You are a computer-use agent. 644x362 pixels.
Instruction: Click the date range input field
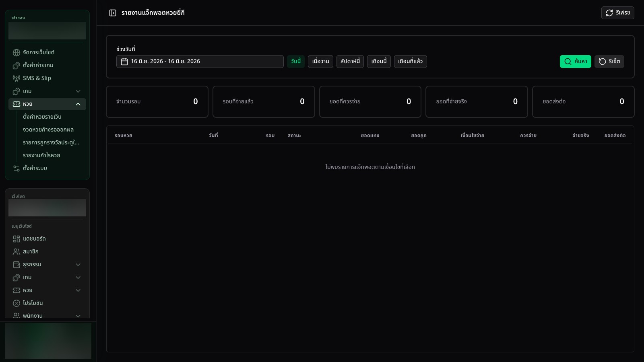200,62
